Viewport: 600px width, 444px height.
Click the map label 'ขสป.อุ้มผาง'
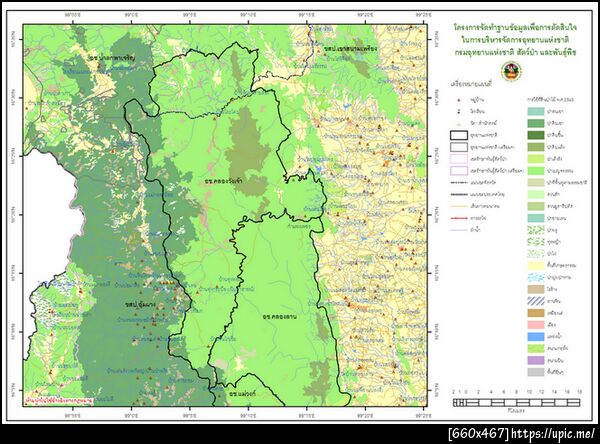140,304
